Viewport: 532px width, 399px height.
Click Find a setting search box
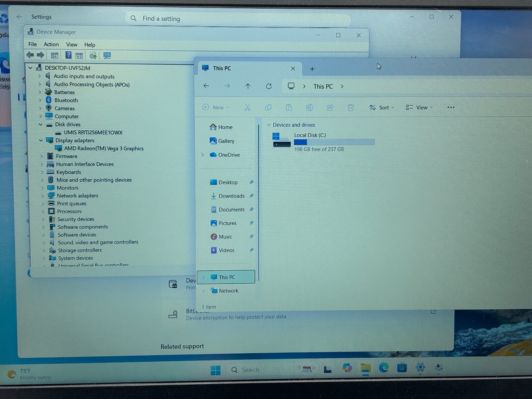(x=238, y=19)
